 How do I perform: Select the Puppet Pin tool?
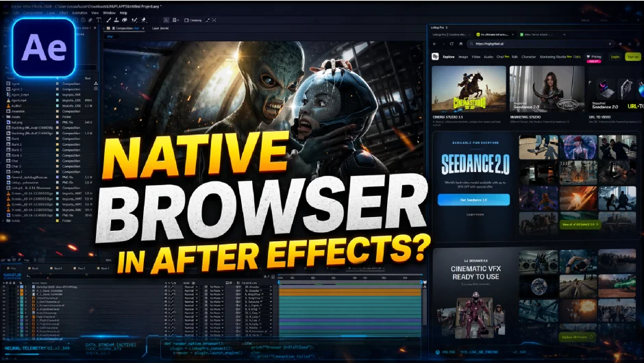point(144,20)
